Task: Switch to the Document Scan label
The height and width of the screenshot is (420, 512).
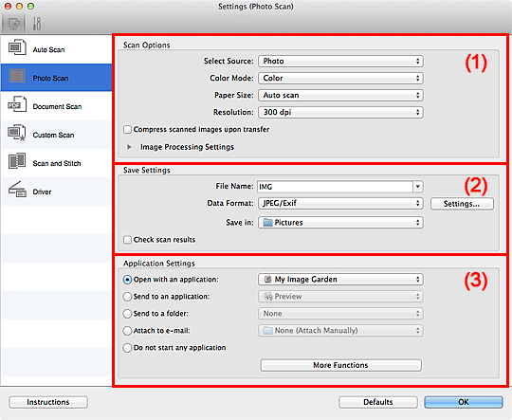Action: [57, 106]
